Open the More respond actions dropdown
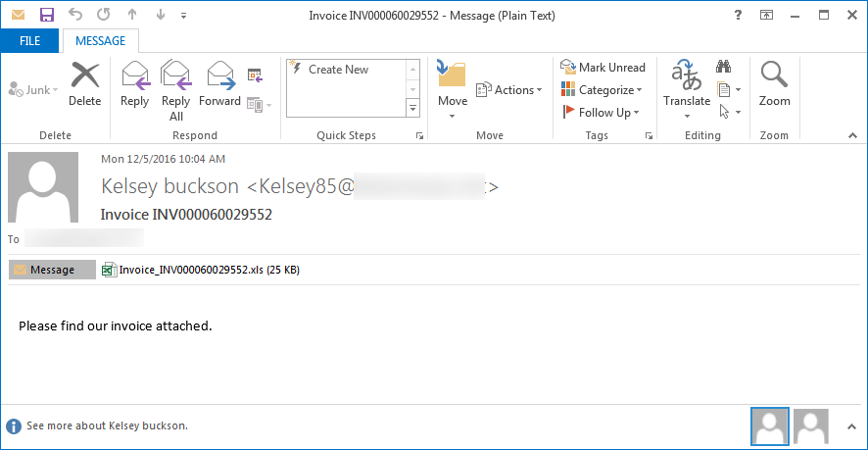Screen dimensions: 868x450 tap(259, 104)
